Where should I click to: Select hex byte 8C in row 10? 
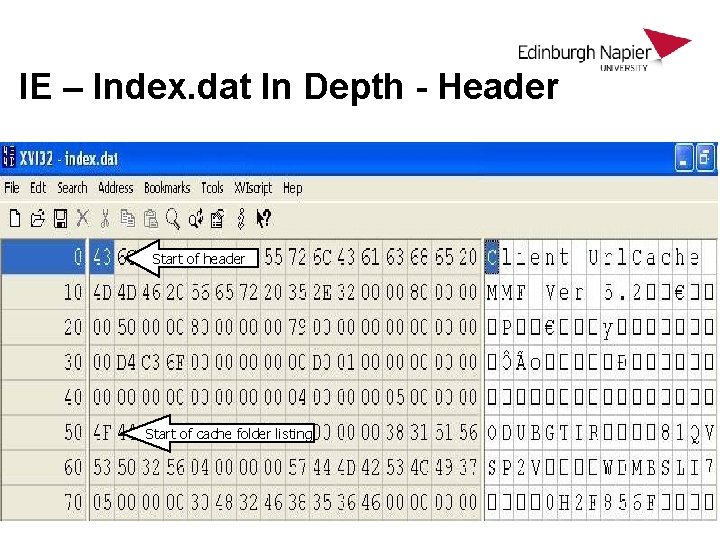pos(419,292)
